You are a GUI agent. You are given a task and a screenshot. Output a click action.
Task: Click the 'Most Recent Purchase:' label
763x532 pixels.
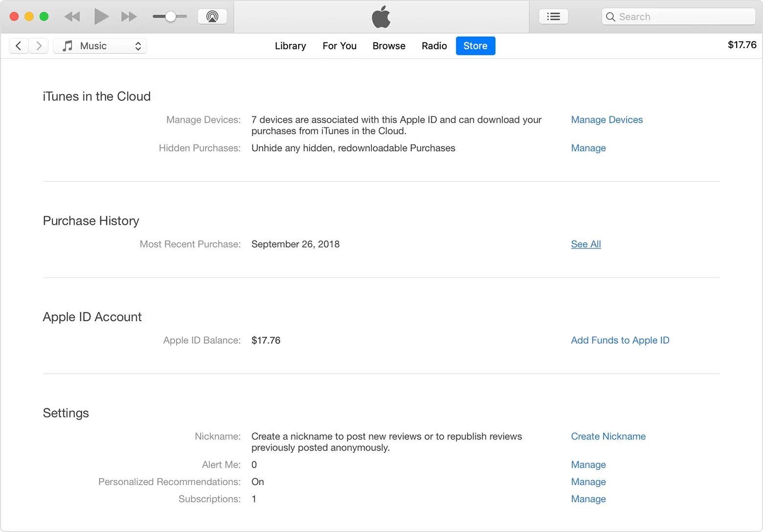[x=190, y=244]
